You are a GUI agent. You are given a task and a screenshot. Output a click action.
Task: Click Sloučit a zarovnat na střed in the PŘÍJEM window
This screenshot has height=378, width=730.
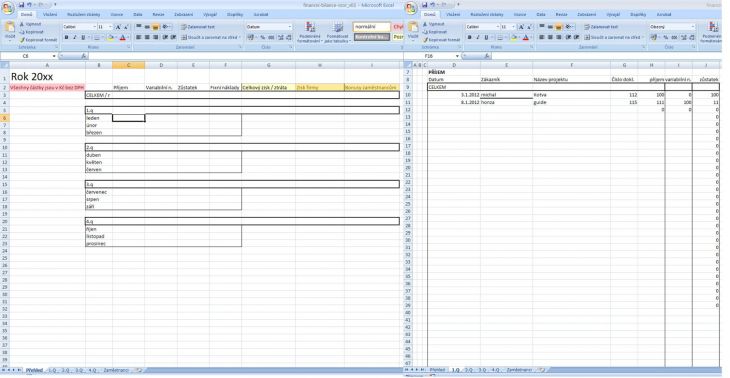pos(615,37)
